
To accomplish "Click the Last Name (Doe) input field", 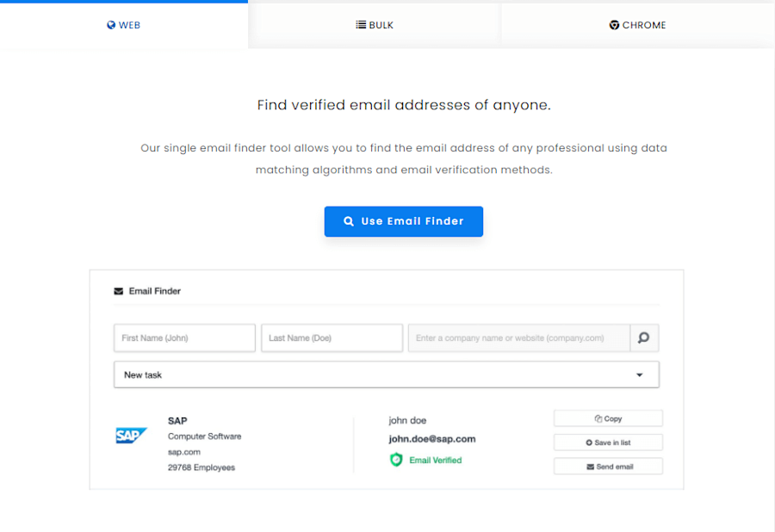I will point(332,337).
